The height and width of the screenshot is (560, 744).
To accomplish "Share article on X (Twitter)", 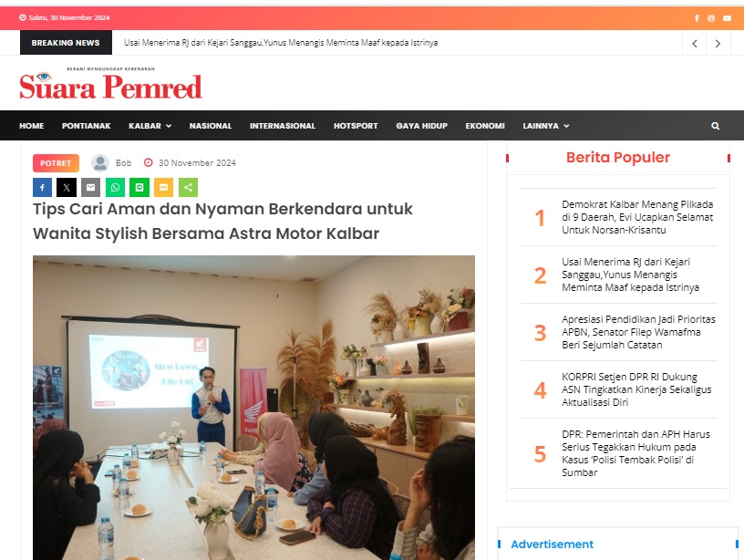I will coord(67,188).
